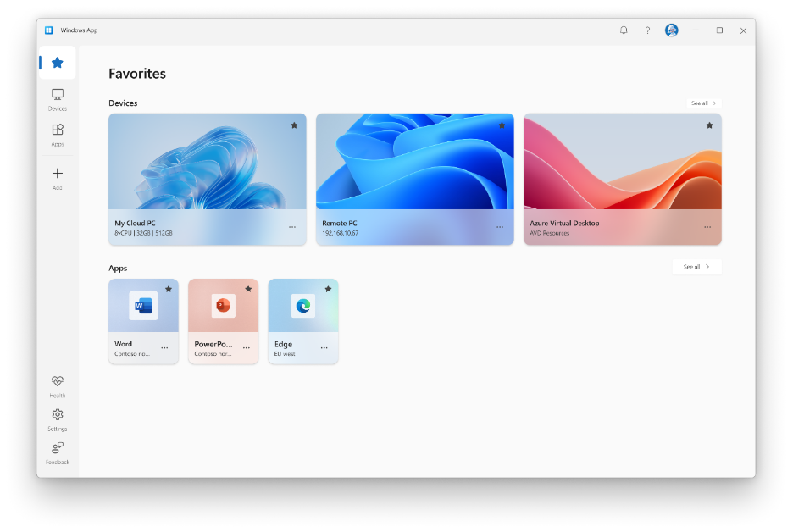This screenshot has width=793, height=532.
Task: Toggle the favorite star on Remote PC
Action: 502,125
